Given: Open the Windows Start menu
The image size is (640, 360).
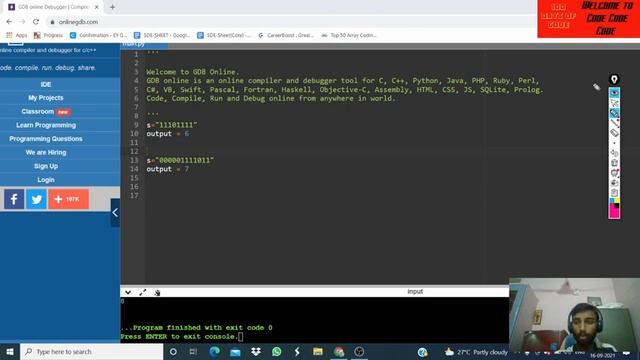Looking at the screenshot, I should (x=10, y=351).
